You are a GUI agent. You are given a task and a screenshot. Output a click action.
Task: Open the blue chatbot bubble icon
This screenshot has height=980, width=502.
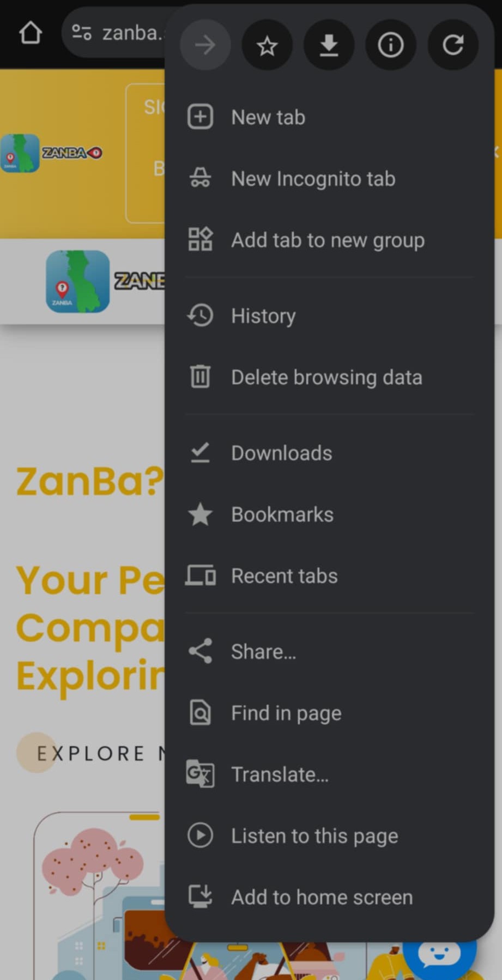pyautogui.click(x=439, y=954)
